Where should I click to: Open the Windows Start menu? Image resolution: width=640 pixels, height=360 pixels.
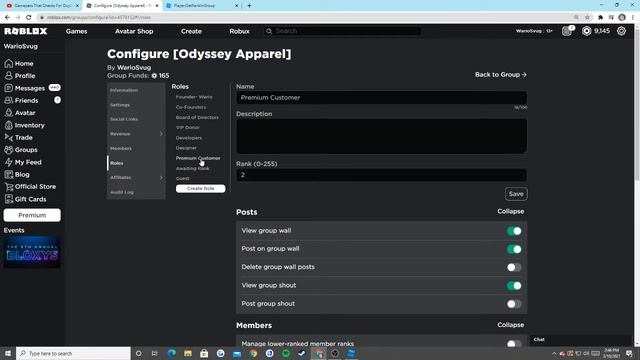(8, 353)
